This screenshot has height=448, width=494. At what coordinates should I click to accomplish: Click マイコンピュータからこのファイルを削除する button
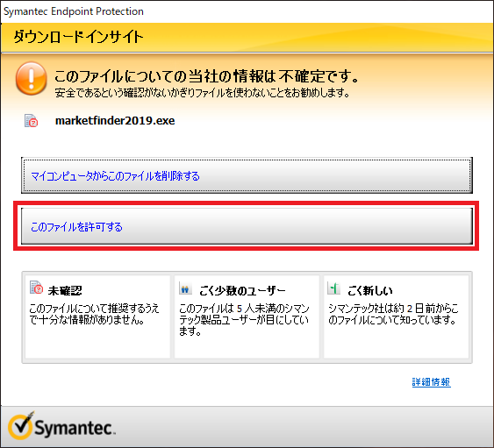[x=247, y=175]
